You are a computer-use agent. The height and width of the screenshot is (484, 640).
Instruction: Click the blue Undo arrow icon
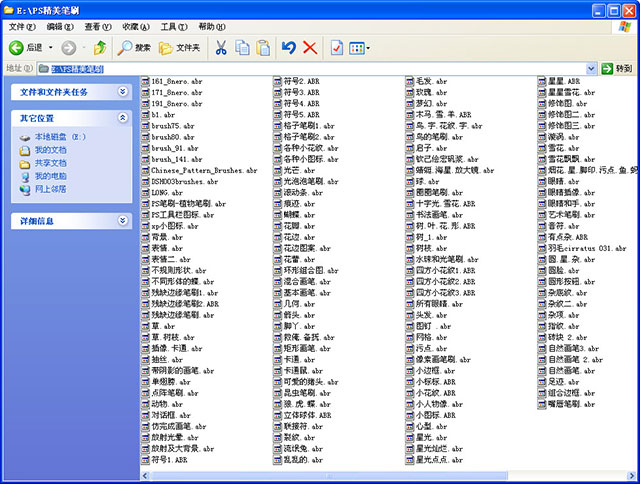tap(289, 48)
